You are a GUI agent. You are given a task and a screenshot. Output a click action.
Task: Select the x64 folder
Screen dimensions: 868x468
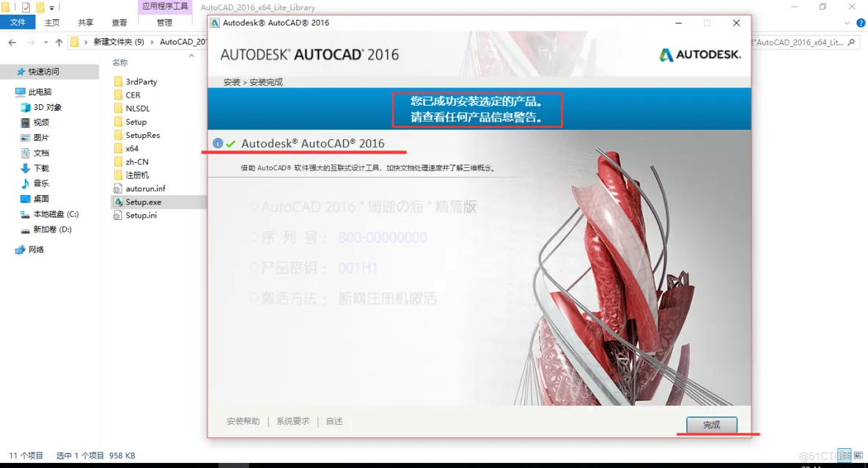coord(132,148)
